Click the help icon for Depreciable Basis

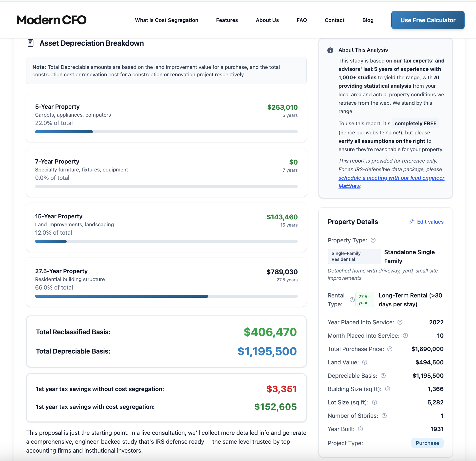pos(383,376)
